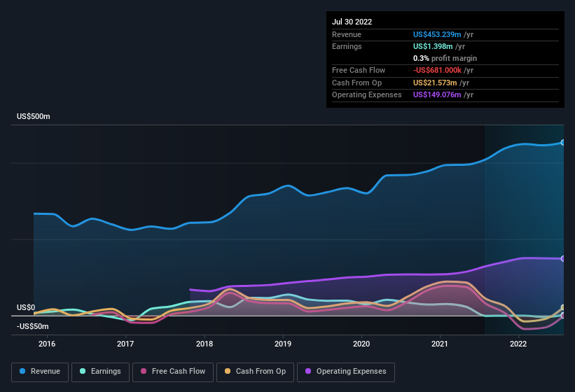
Task: Click the yellow Cash From Op endpoint marker
Action: 562,308
